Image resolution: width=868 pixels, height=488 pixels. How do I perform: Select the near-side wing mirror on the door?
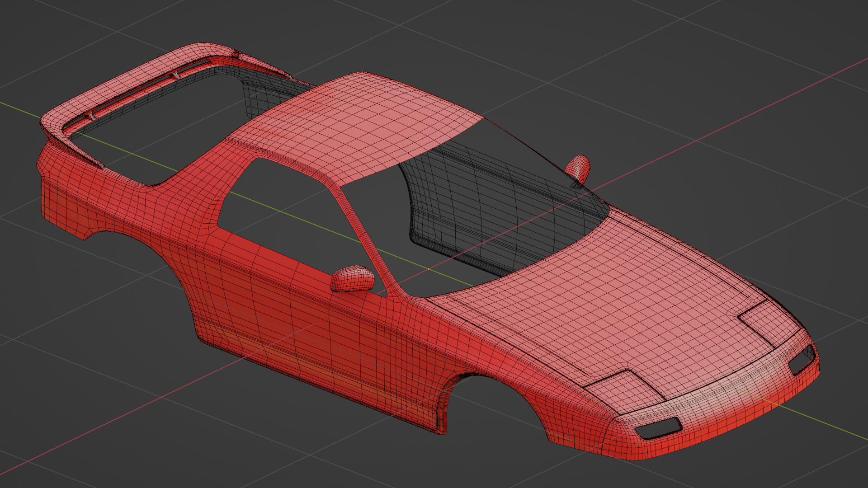pos(352,278)
